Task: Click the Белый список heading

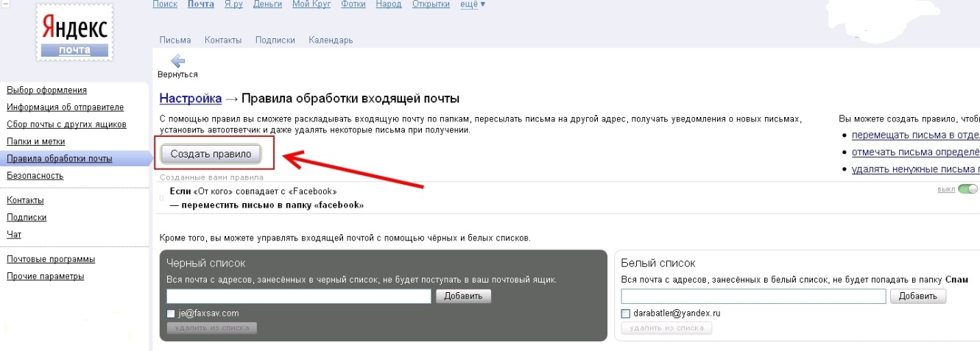Action: [x=658, y=263]
